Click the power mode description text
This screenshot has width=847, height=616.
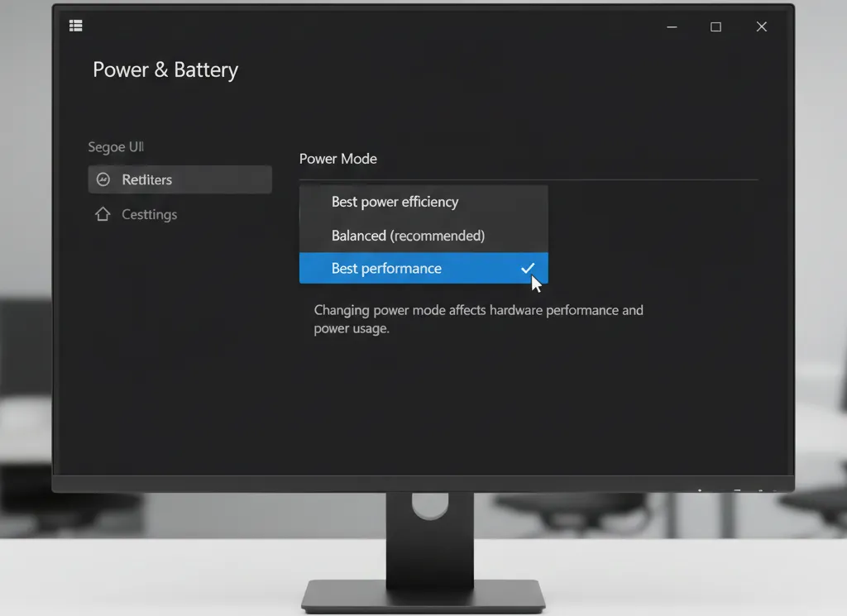(x=478, y=319)
